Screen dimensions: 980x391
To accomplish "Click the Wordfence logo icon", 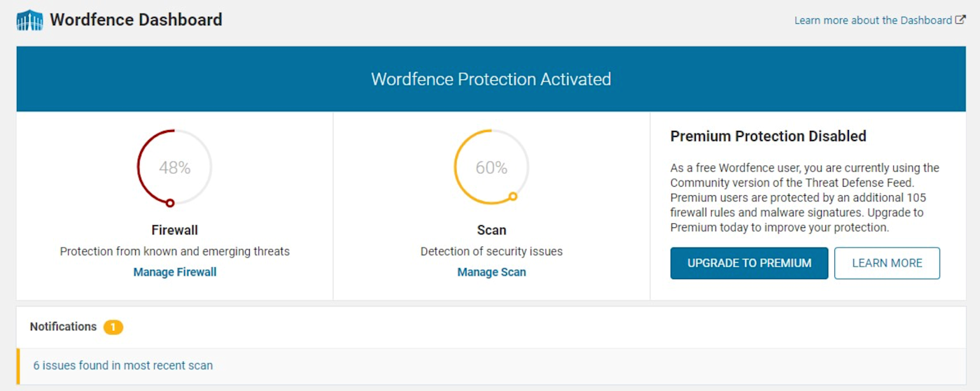I will (x=29, y=20).
